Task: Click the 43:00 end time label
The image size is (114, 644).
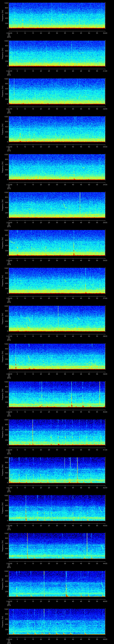Action: [105, 525]
